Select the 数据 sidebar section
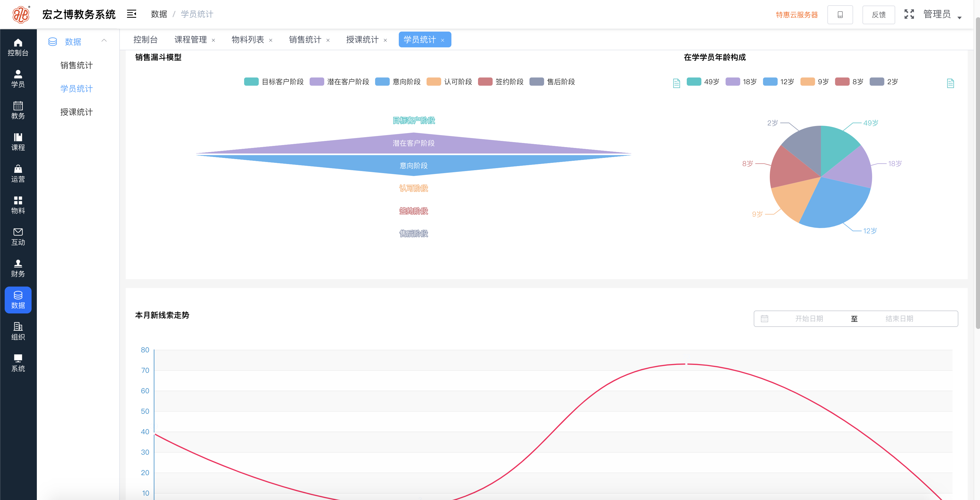The image size is (980, 500). coord(18,300)
